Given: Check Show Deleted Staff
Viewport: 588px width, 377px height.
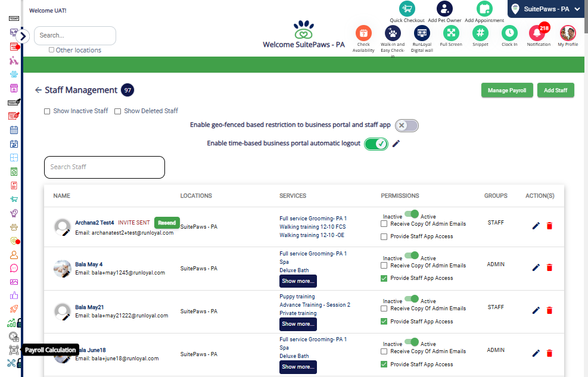Looking at the screenshot, I should (x=117, y=111).
